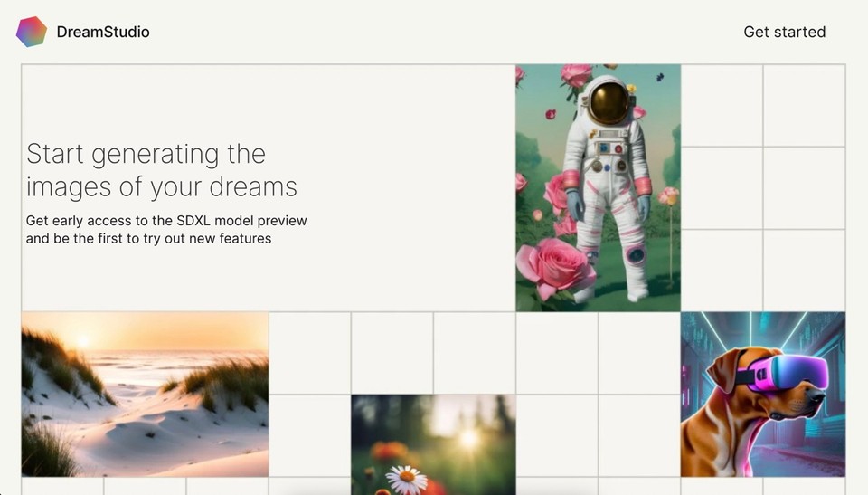868x495 pixels.
Task: Click the SDXL model preview subtitle text
Action: coord(166,230)
